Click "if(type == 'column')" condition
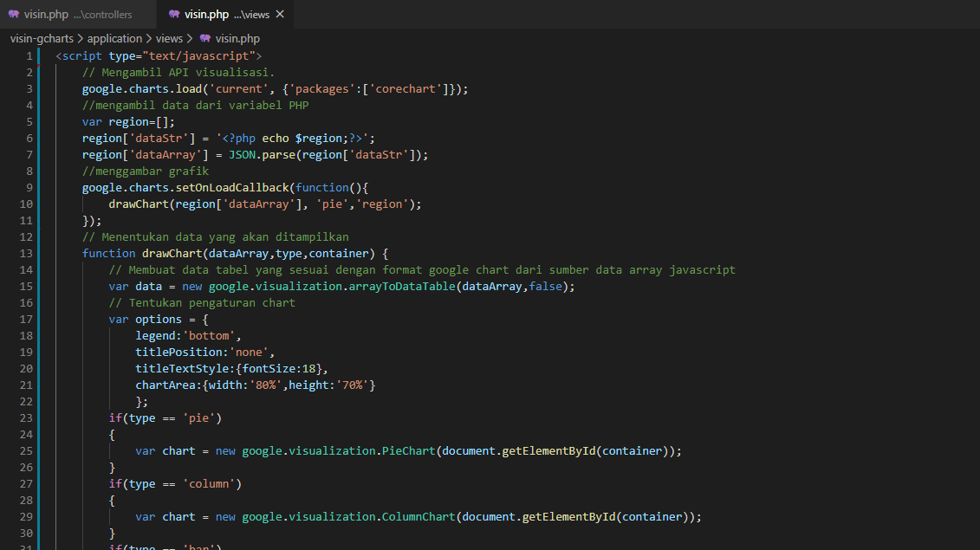This screenshot has height=550, width=980. pyautogui.click(x=175, y=484)
